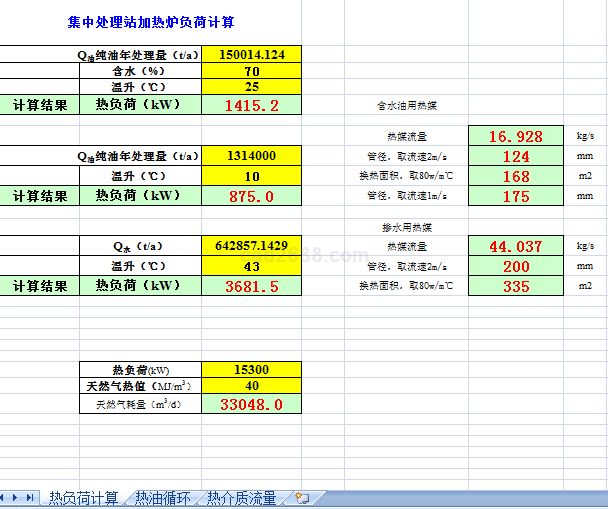Click the heat load result 875.0

tap(251, 196)
